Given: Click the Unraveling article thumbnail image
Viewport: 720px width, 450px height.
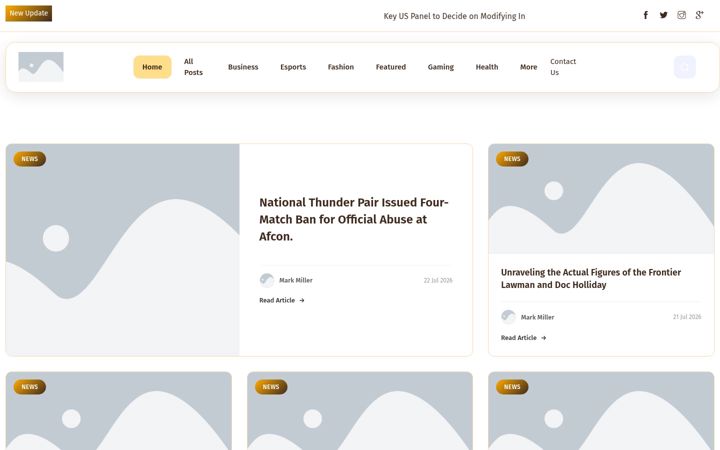Looking at the screenshot, I should [x=601, y=199].
